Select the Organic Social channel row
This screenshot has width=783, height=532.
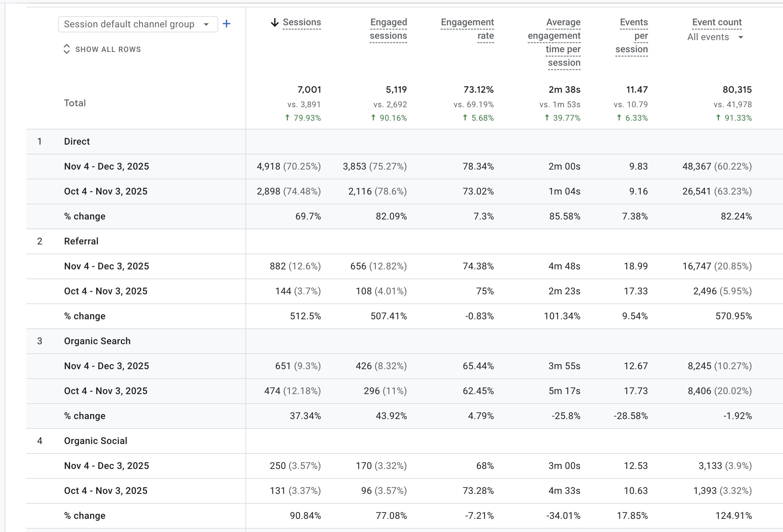pyautogui.click(x=95, y=441)
